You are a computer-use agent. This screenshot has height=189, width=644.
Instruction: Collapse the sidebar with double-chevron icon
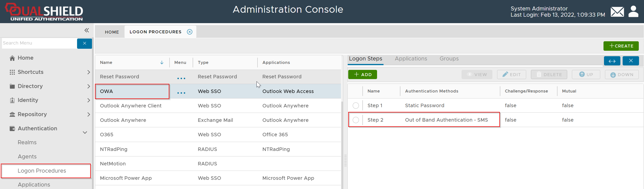tap(86, 30)
